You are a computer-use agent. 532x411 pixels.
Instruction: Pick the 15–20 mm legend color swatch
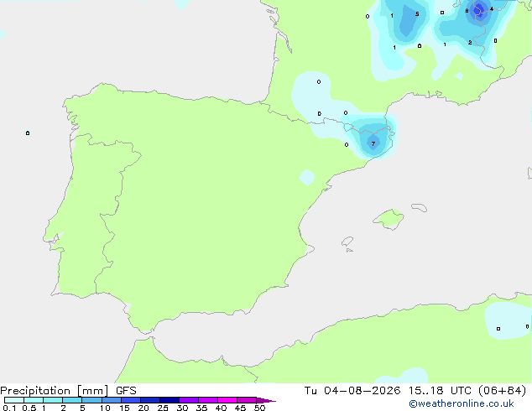[131, 400]
